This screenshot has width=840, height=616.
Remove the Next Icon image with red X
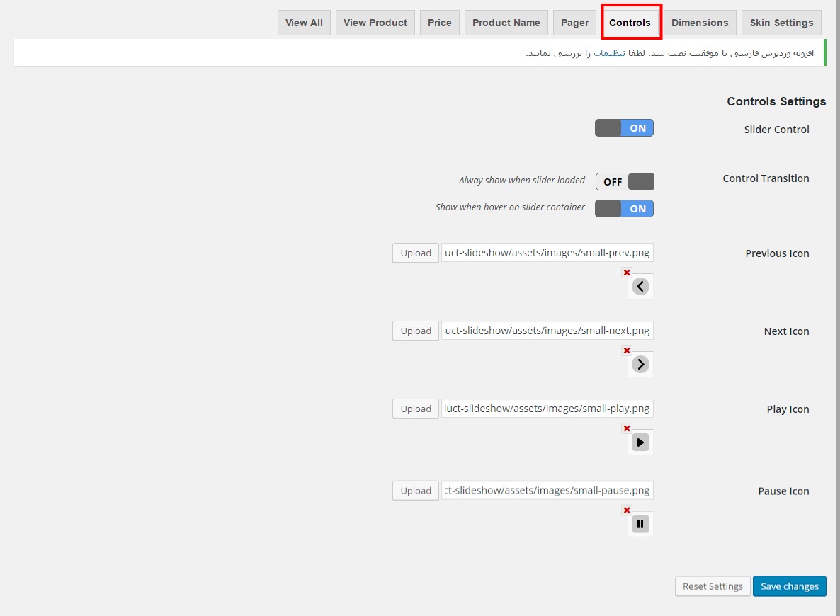(627, 350)
